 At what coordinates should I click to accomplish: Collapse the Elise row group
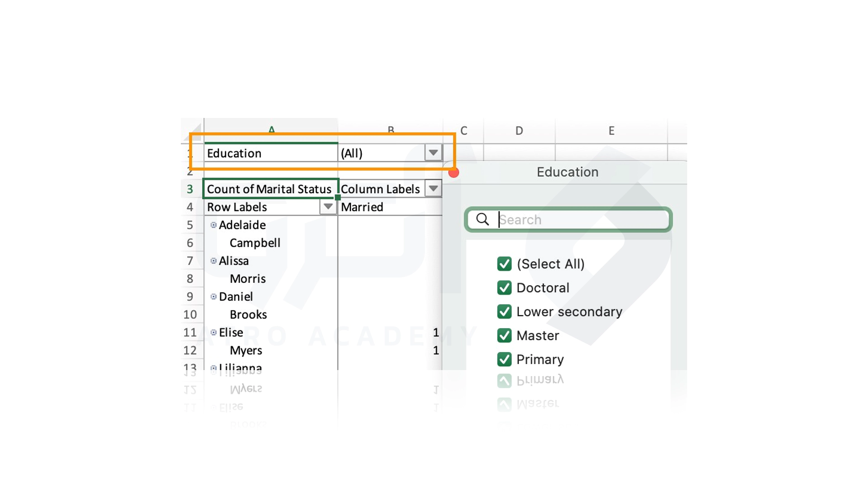click(213, 332)
